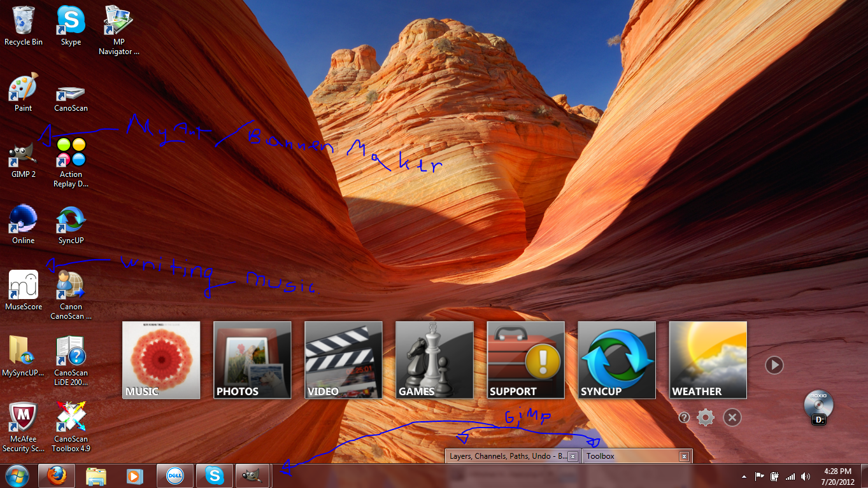Open the Windows Start menu

pyautogui.click(x=17, y=476)
